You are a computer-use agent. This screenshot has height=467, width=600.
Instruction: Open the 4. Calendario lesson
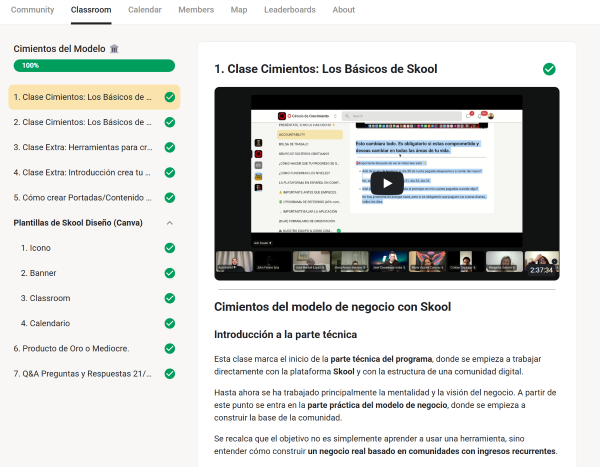pos(94,323)
